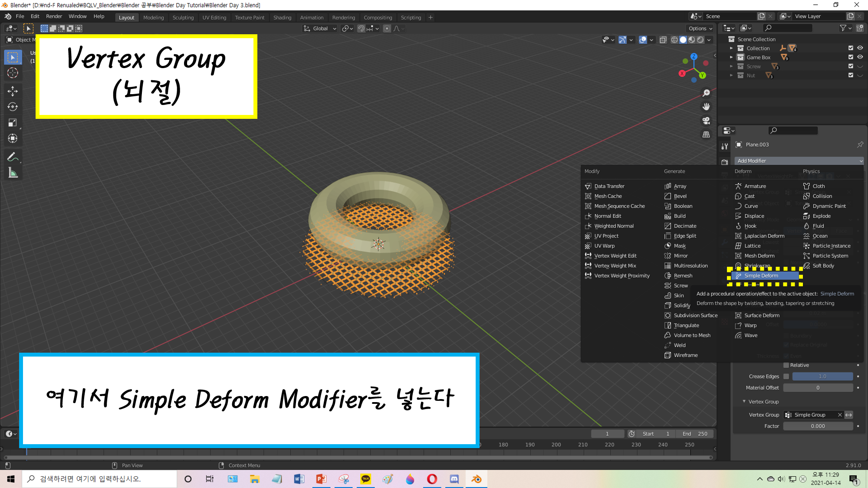Viewport: 868px width, 488px height.
Task: Select the Measure tool
Action: (13, 173)
